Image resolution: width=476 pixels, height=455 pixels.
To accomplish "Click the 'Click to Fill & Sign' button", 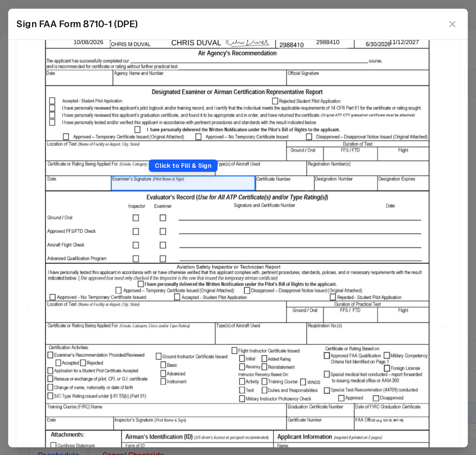I will click(183, 166).
